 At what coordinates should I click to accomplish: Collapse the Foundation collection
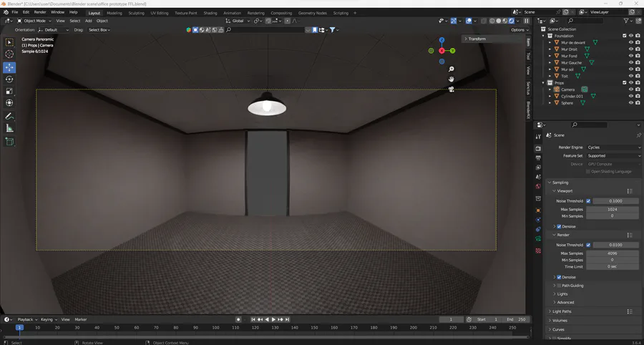click(543, 36)
